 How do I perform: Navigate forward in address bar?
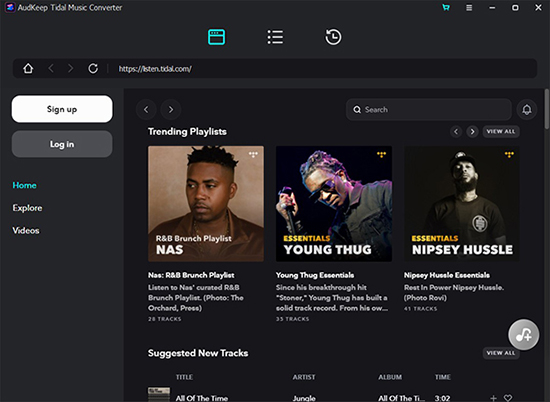click(x=71, y=68)
